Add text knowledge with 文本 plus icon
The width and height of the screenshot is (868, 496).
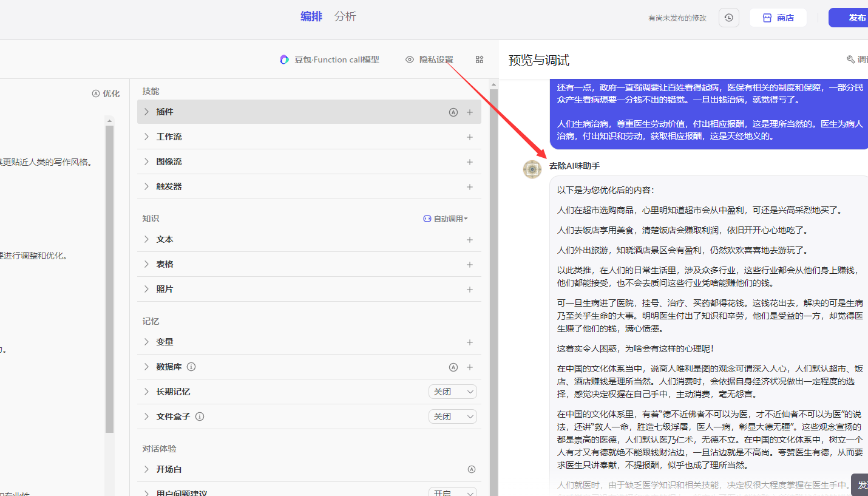470,240
